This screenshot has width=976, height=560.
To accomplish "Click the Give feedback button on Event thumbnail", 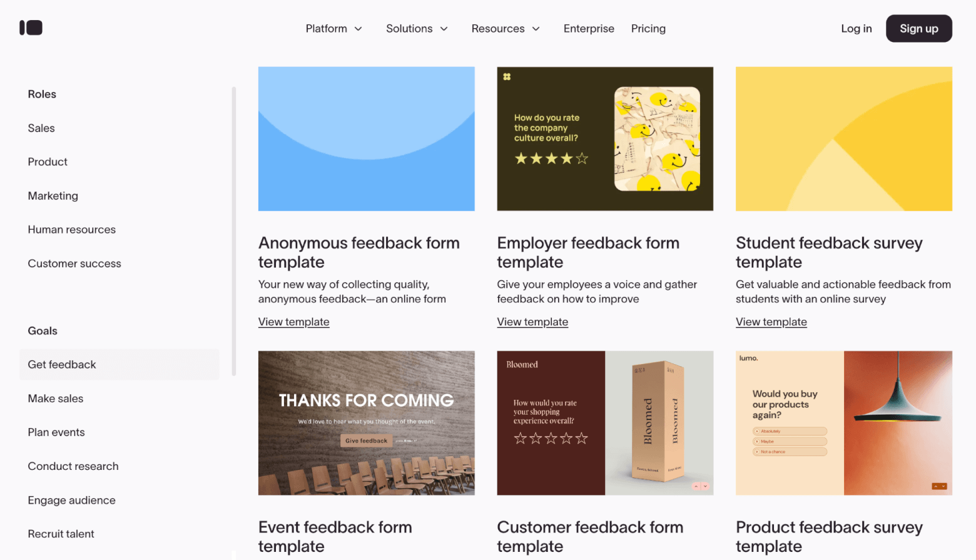I will pos(366,440).
